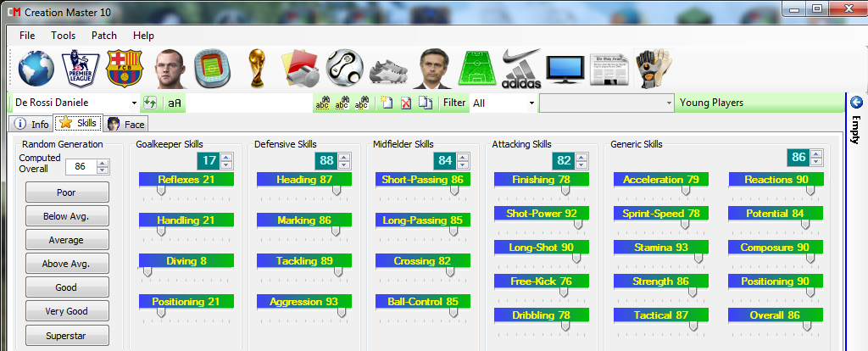Click the globe countries icon

coord(35,68)
